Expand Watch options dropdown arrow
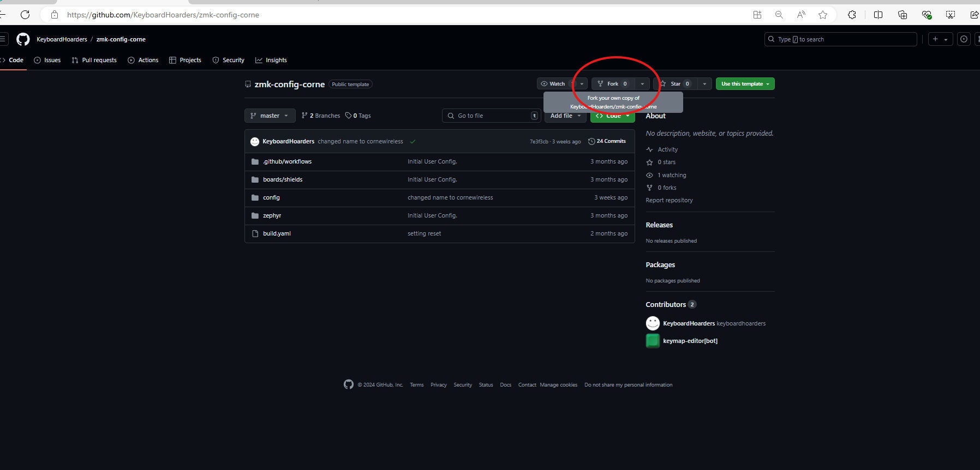Image resolution: width=980 pixels, height=470 pixels. 582,84
